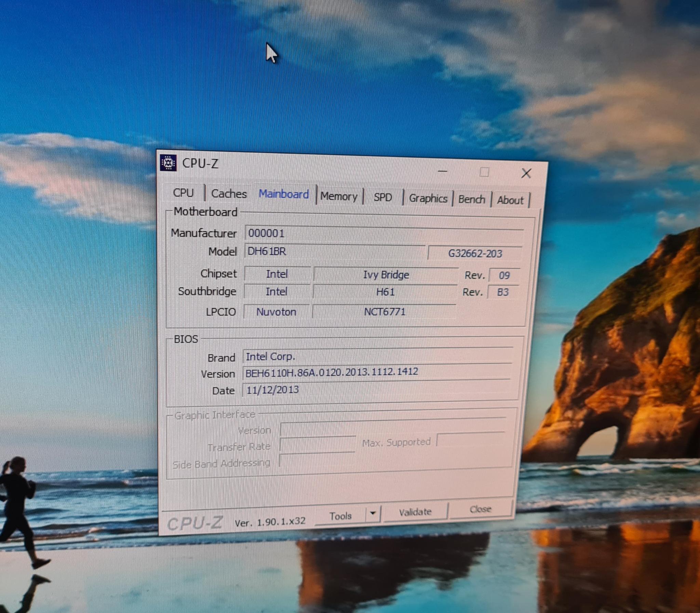Click the Ivy Bridge chipset value

pos(386,275)
